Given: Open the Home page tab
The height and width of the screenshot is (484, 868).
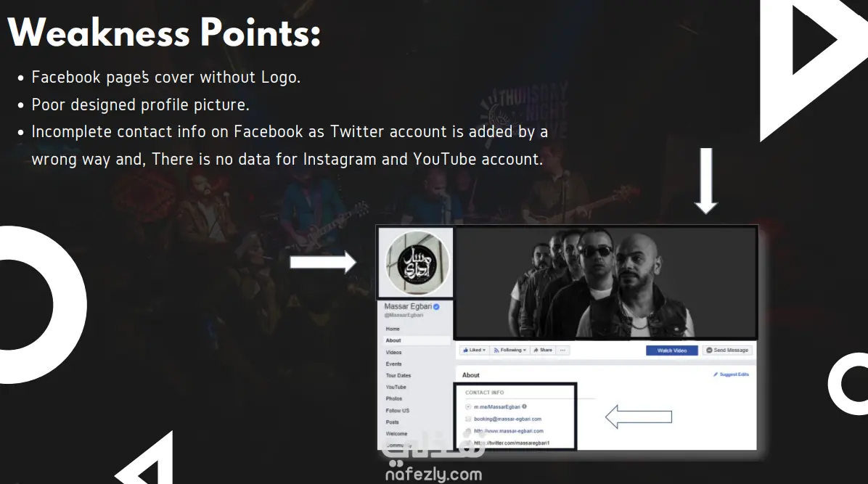Looking at the screenshot, I should coord(393,329).
